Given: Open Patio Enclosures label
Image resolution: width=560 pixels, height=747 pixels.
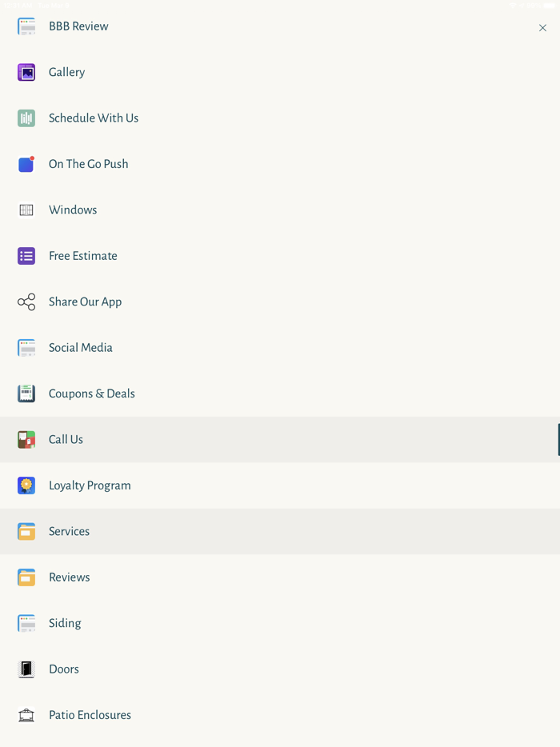Looking at the screenshot, I should pos(90,715).
